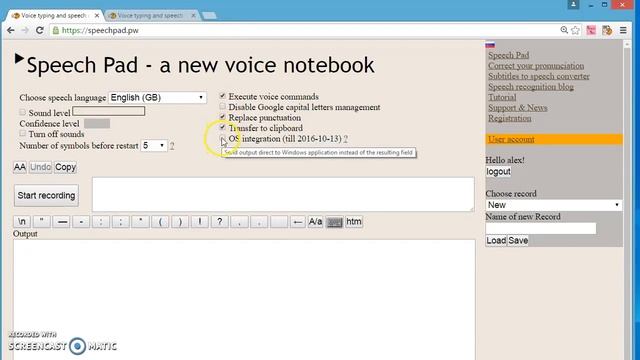This screenshot has height=360, width=640.
Task: Bookmark this page with the star icon
Action: [576, 30]
